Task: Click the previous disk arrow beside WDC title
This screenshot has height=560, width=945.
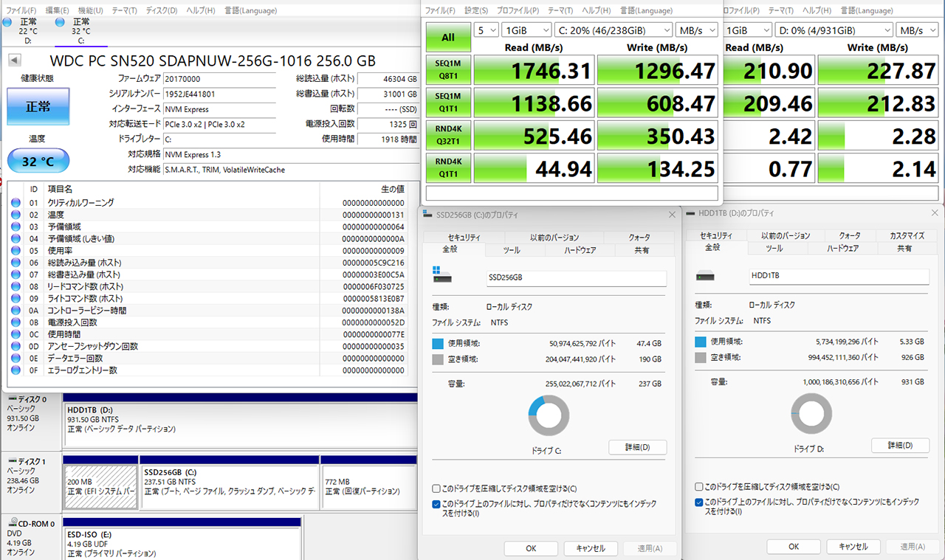Action: point(14,61)
